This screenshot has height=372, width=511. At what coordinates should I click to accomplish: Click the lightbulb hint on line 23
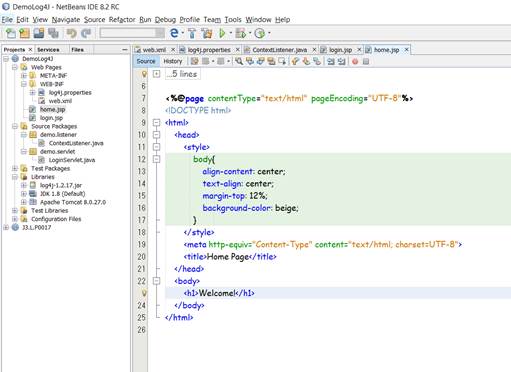144,293
